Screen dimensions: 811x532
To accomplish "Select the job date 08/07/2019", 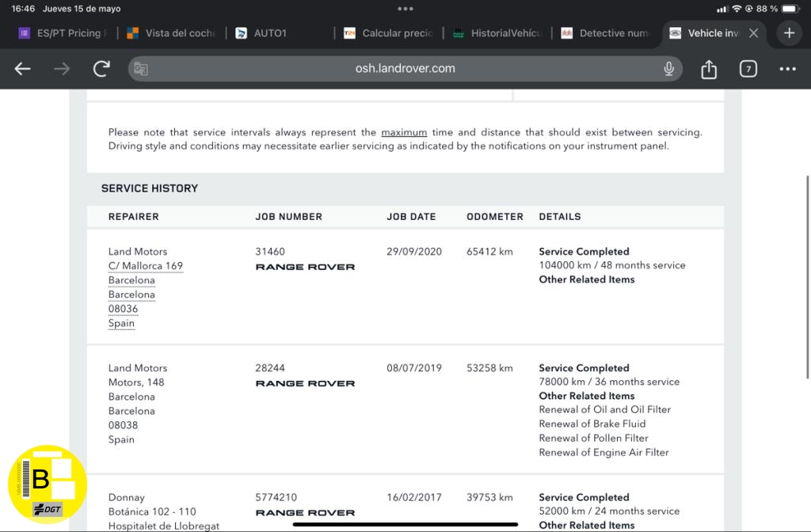I will 414,368.
